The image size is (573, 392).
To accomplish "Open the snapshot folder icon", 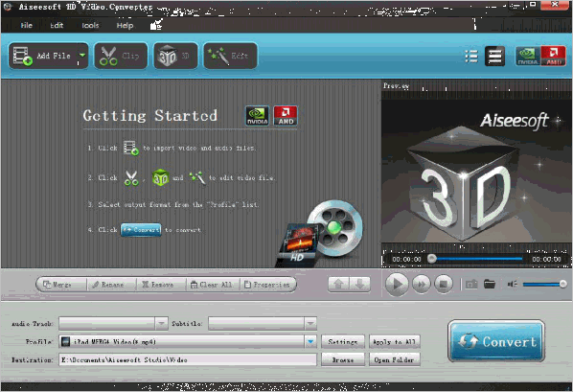I will pos(490,284).
